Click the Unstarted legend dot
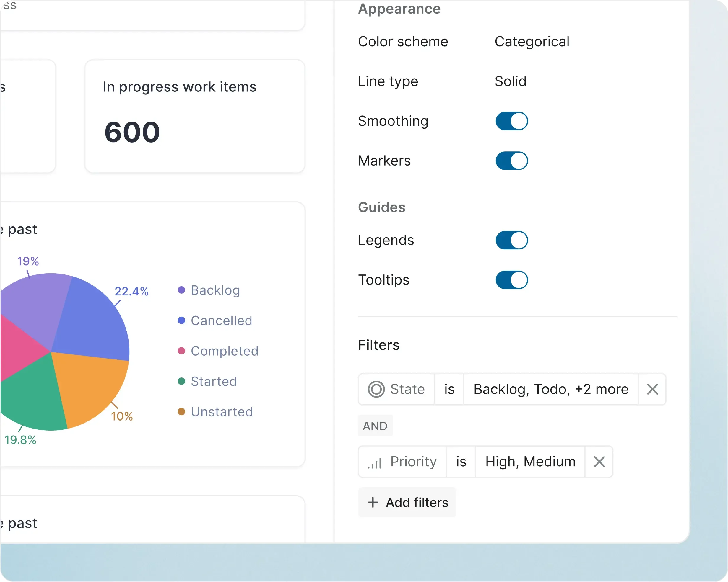Screen dimensions: 728x582 [181, 412]
